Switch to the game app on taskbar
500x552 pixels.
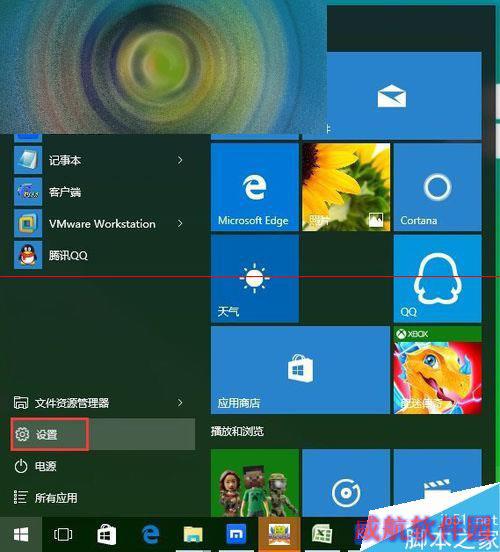tap(279, 535)
